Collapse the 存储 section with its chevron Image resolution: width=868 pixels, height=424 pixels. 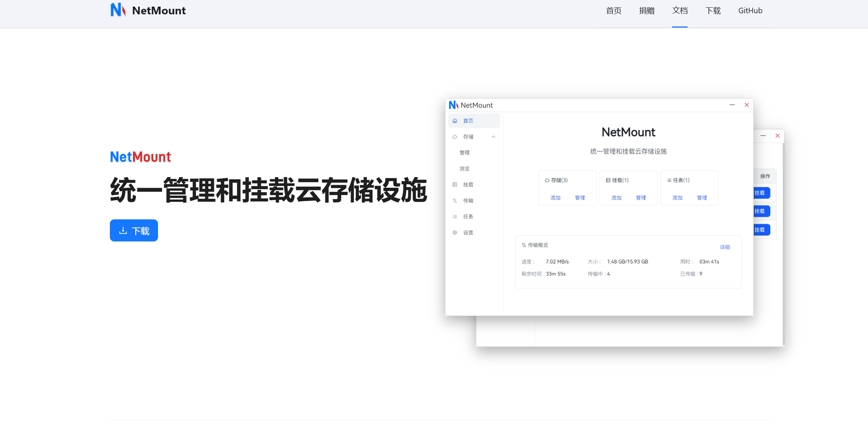tap(494, 137)
